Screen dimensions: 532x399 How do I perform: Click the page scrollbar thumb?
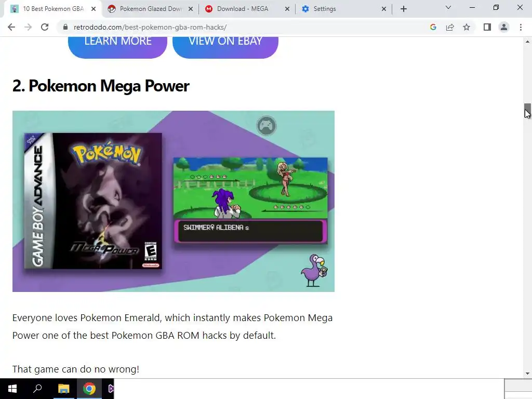[x=527, y=110]
